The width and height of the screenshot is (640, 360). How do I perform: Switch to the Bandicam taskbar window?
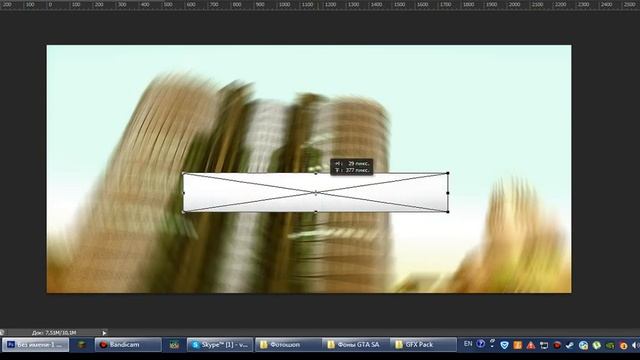[x=128, y=345]
